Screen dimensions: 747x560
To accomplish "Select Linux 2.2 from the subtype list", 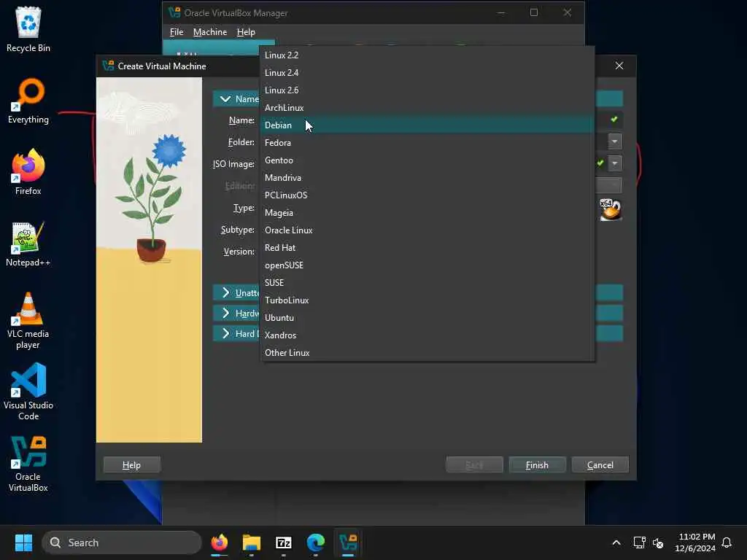I will [x=426, y=55].
